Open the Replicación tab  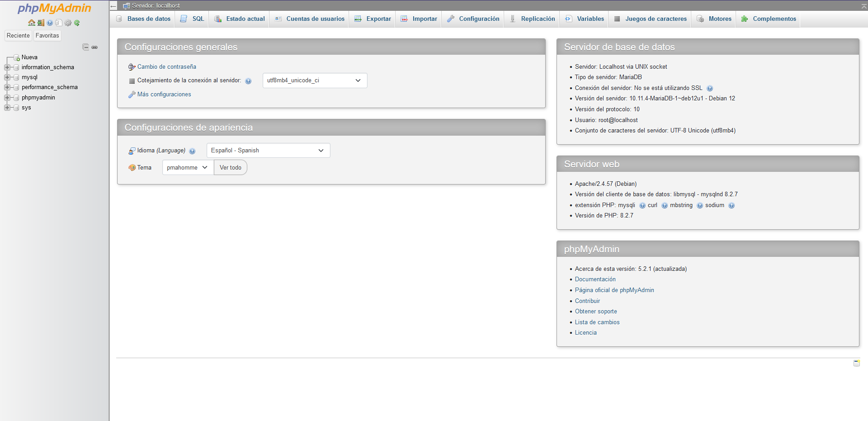(x=532, y=19)
